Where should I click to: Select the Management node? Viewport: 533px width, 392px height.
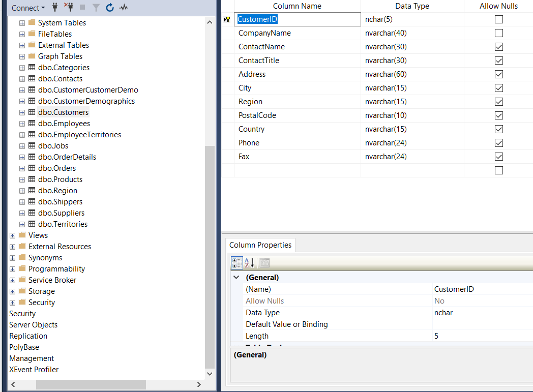[32, 358]
